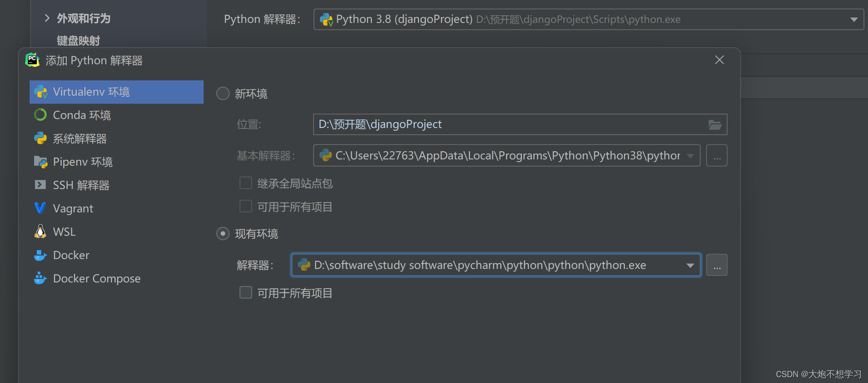Select the 现有环境 radio button

223,233
